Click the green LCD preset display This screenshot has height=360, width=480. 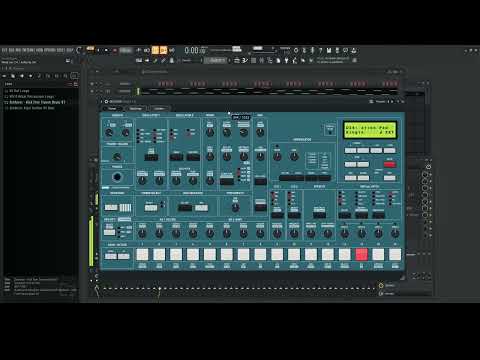click(x=370, y=130)
